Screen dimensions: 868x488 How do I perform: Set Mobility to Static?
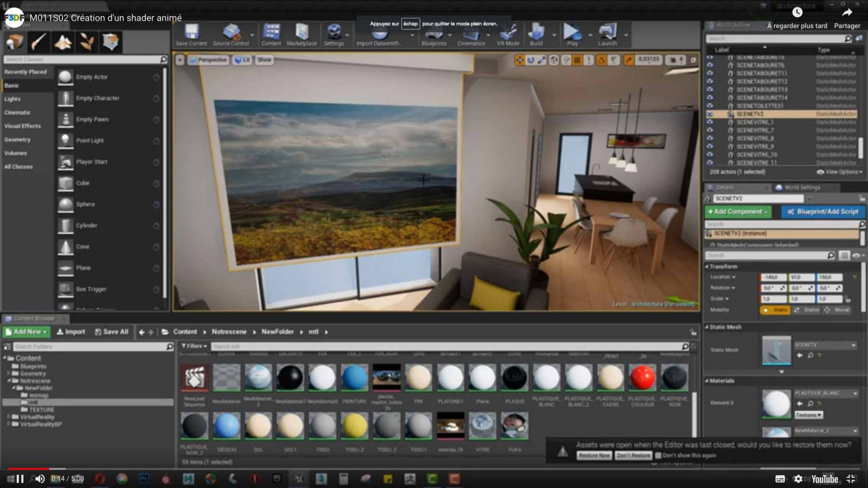click(775, 310)
